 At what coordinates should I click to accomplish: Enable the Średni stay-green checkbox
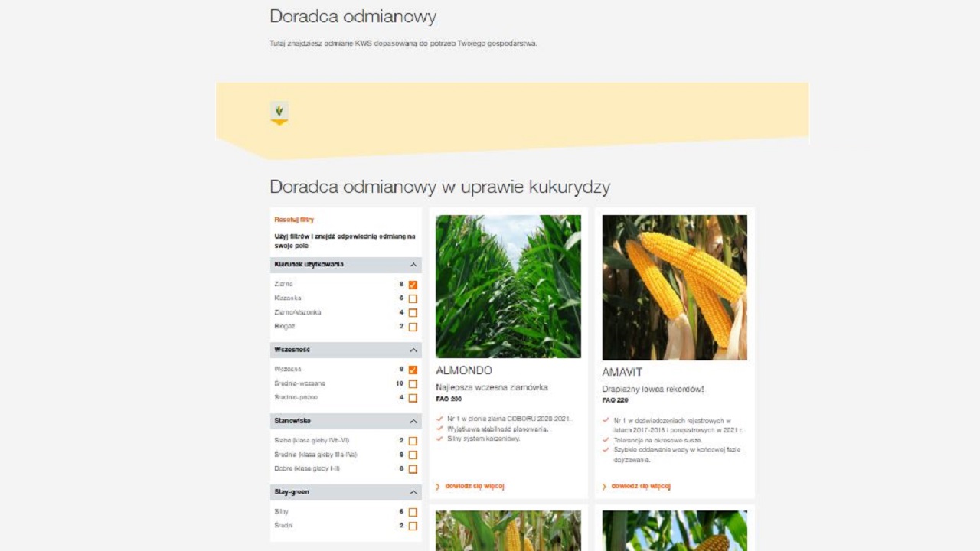(413, 526)
